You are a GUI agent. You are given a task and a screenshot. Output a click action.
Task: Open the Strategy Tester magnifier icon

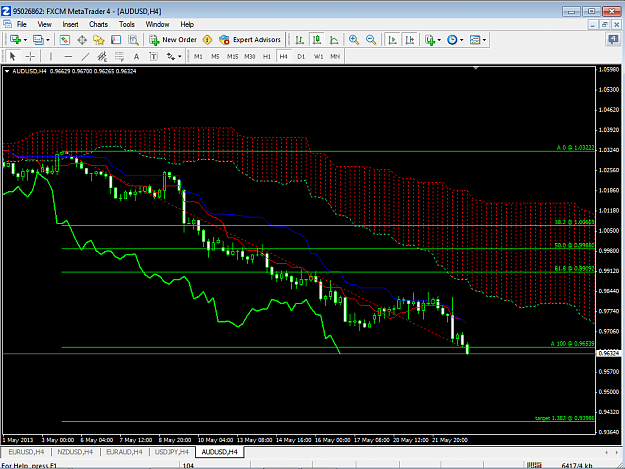click(x=133, y=39)
